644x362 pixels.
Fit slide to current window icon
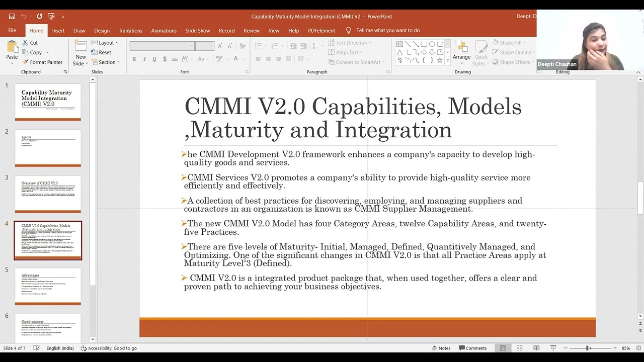click(x=638, y=348)
